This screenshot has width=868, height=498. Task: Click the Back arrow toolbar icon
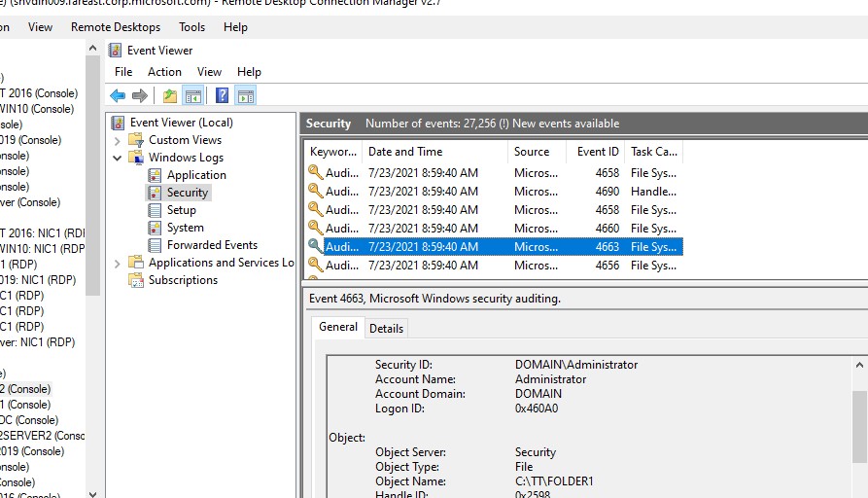(x=118, y=96)
